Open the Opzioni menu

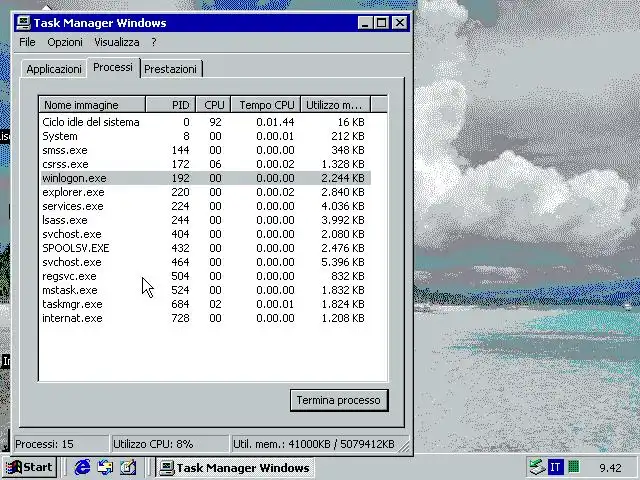65,42
